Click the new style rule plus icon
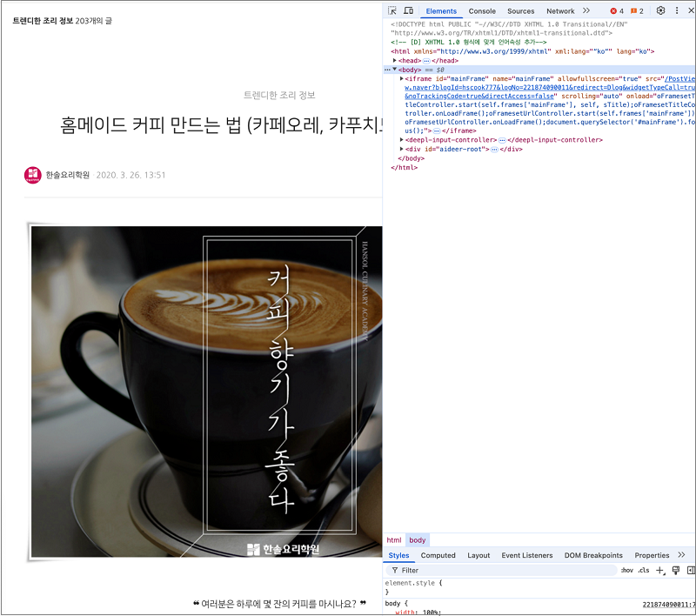The image size is (696, 616). (659, 570)
